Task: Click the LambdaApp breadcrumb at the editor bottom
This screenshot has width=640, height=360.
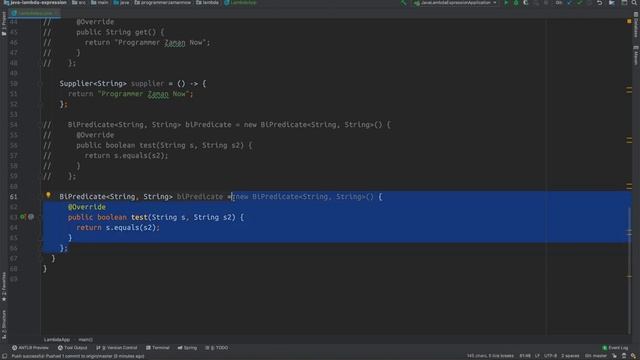Action: click(x=57, y=340)
